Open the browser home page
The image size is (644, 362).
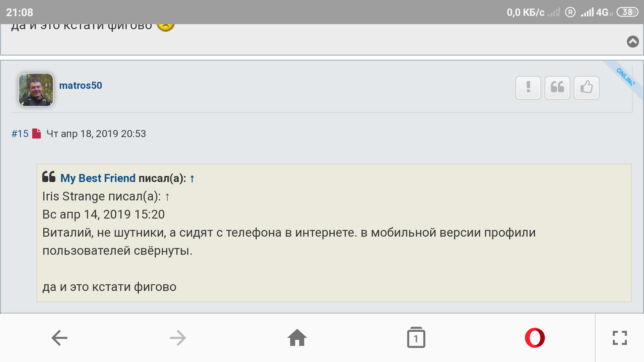297,338
